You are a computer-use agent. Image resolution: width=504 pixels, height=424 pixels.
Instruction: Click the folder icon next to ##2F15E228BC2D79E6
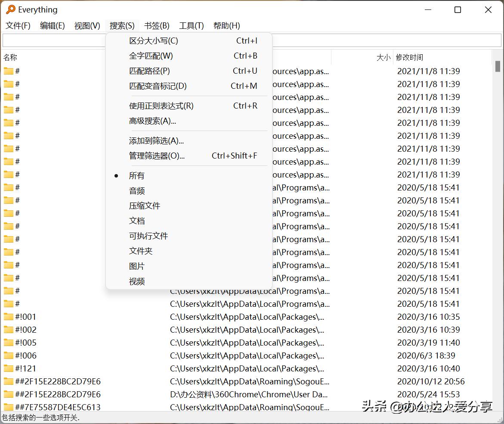[8, 381]
